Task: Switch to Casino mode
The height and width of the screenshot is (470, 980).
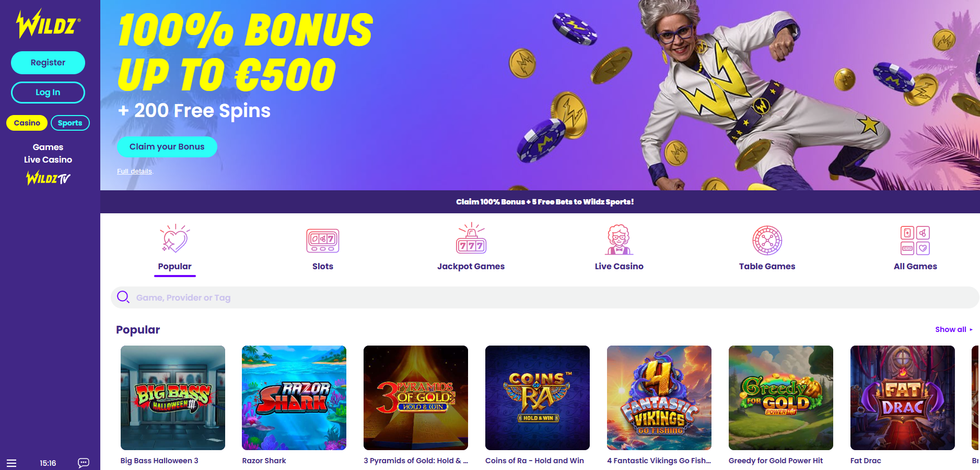Action: pyautogui.click(x=27, y=123)
